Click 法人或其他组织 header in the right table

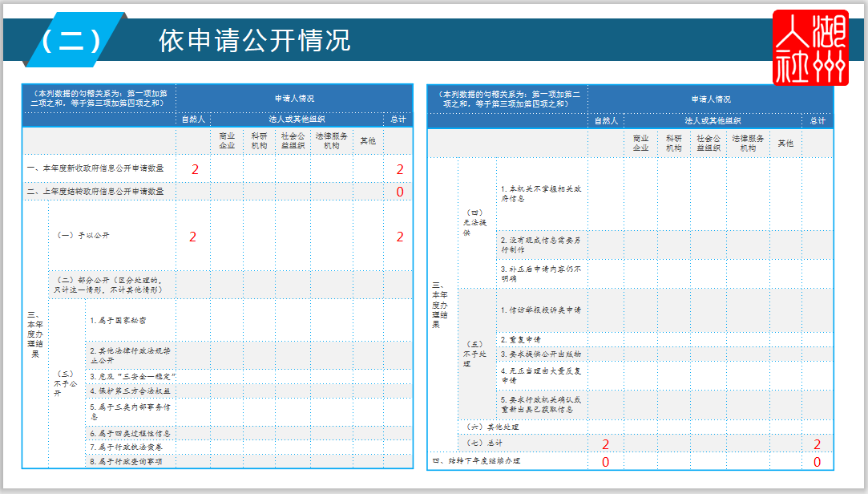(713, 121)
